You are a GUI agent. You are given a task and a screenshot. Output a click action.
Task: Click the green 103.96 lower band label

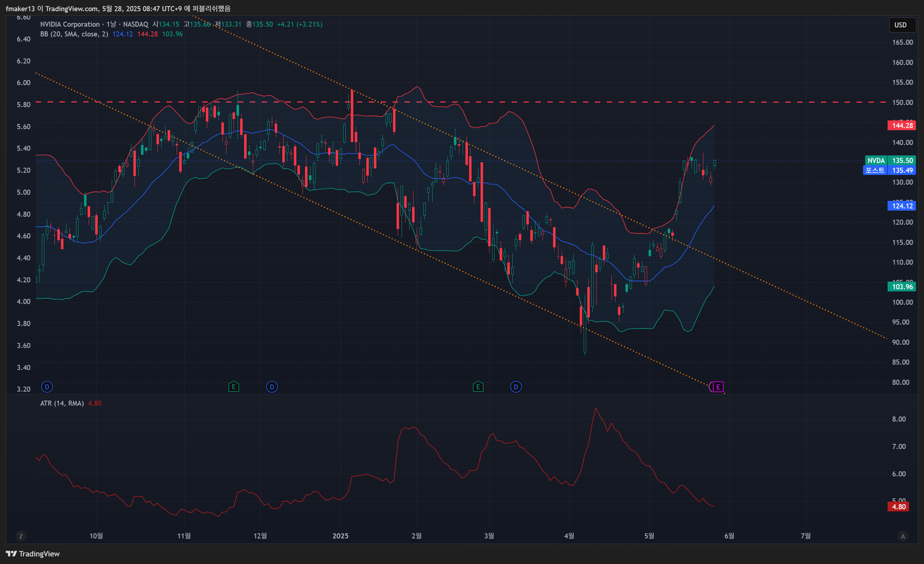tap(902, 286)
